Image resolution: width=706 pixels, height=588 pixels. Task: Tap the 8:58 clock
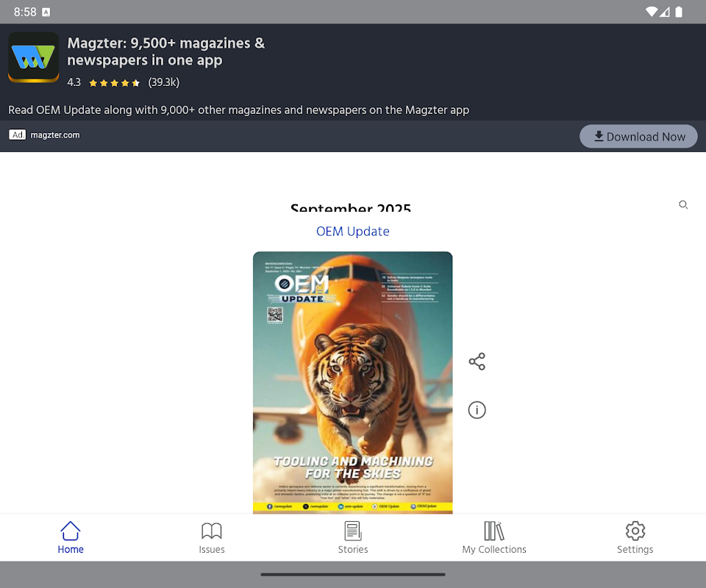coord(25,12)
